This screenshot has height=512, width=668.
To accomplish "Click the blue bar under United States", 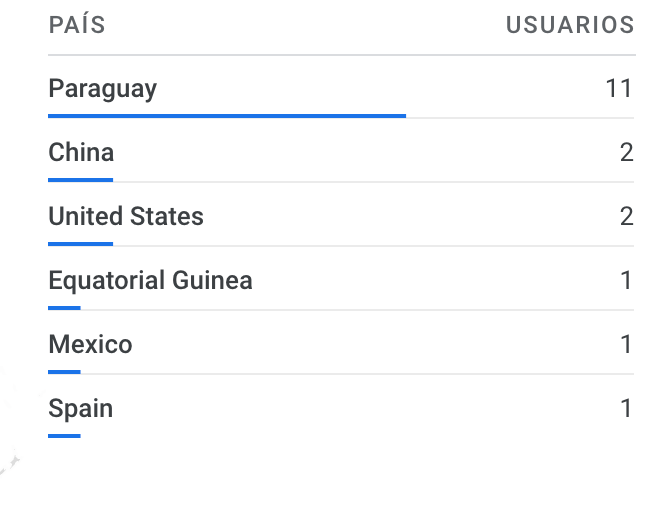I will click(80, 244).
